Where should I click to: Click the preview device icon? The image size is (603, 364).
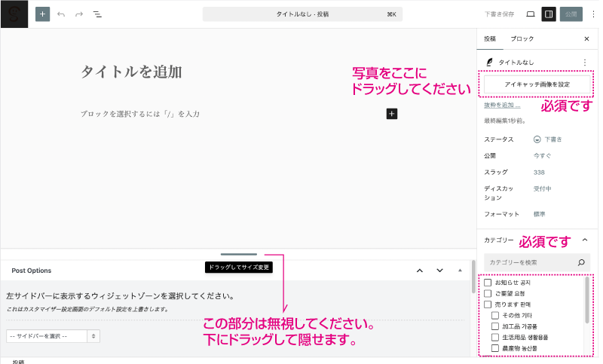point(531,14)
